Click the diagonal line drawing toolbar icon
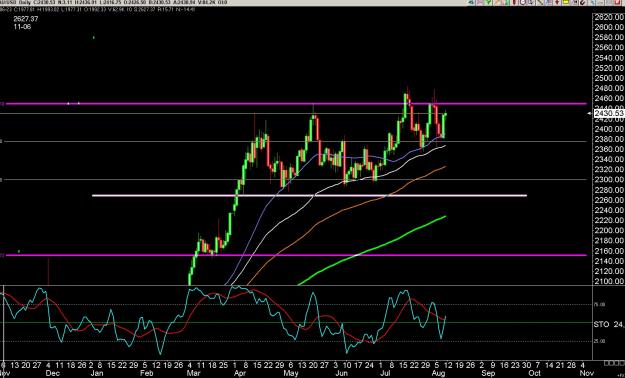Image resolution: width=625 pixels, height=378 pixels. pyautogui.click(x=540, y=2)
